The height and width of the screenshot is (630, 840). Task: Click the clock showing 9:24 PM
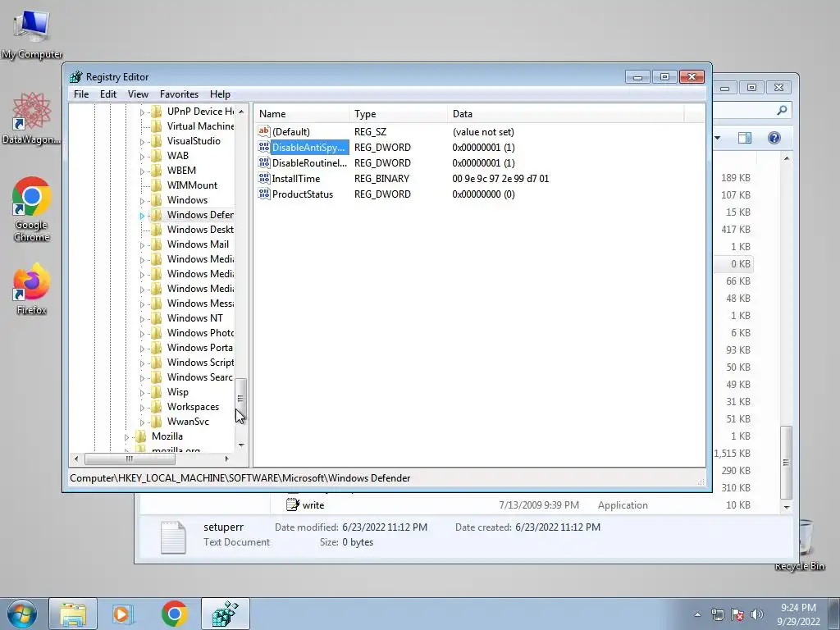coord(798,608)
